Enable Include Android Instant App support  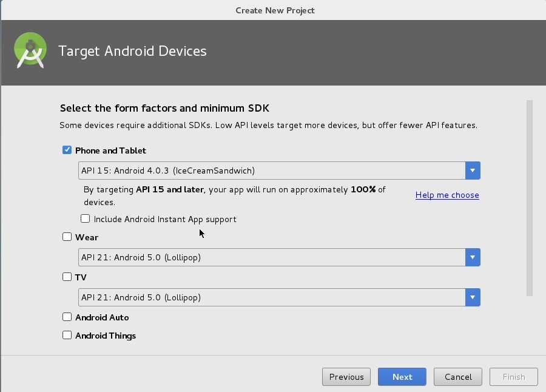pyautogui.click(x=86, y=218)
